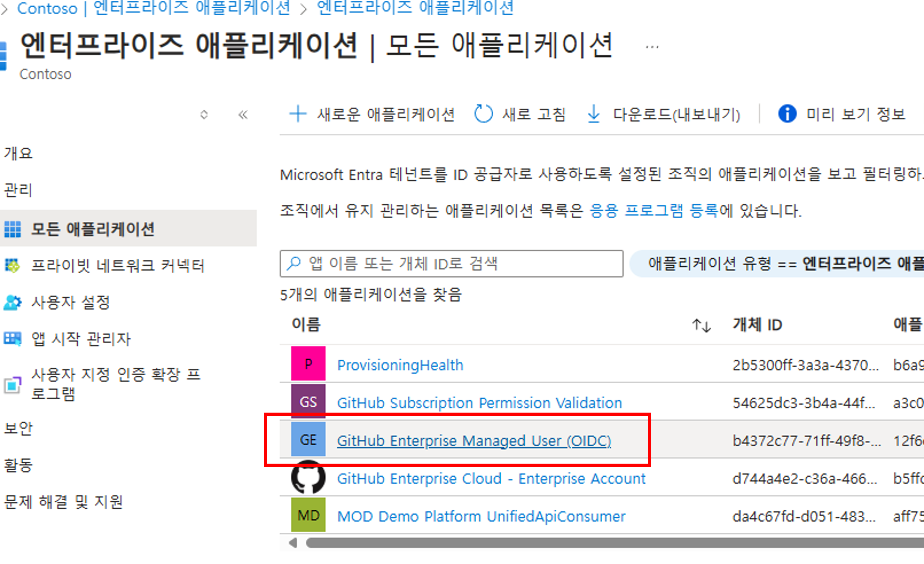
Task: Click the 새로 고침 refresh icon
Action: [483, 114]
